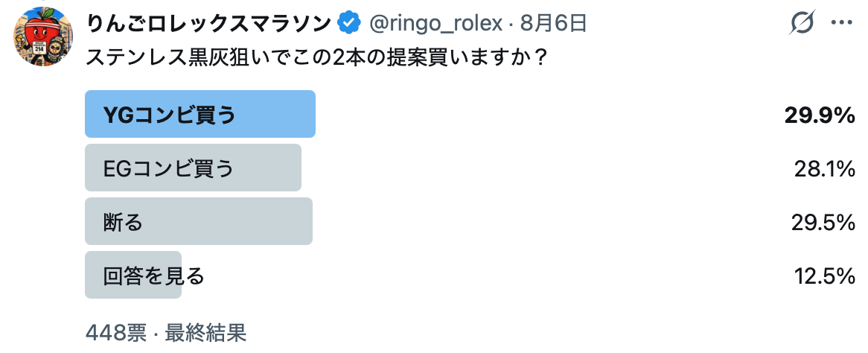
Task: Select the 回答を見る poll result bar
Action: (x=133, y=275)
